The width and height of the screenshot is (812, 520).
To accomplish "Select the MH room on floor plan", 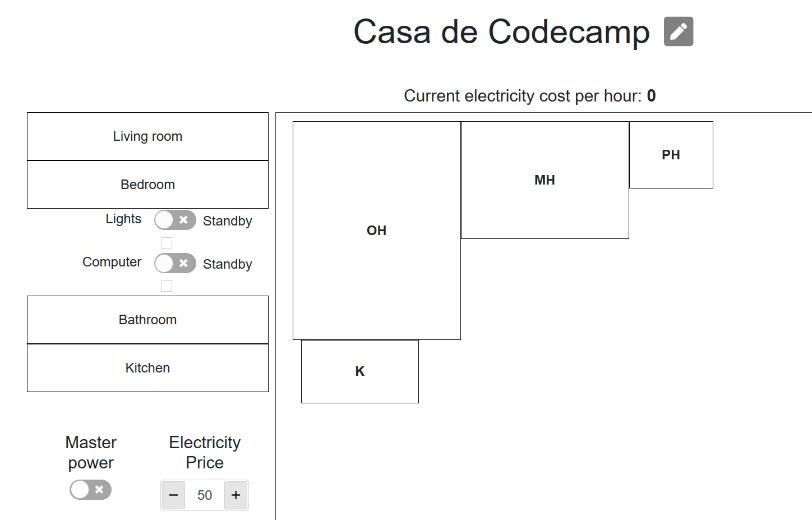I will click(x=545, y=180).
